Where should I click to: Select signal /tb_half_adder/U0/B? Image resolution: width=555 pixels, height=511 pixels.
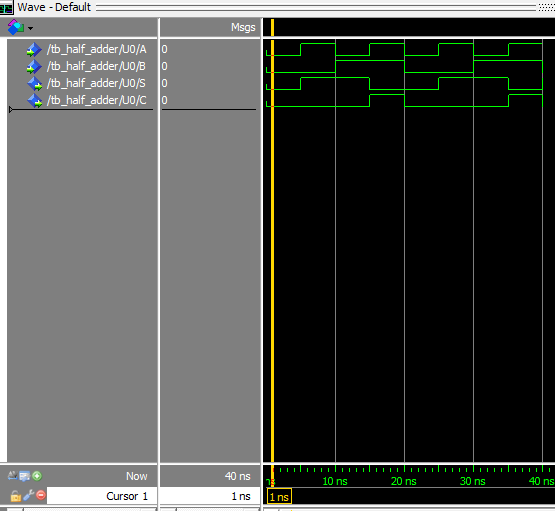96,66
